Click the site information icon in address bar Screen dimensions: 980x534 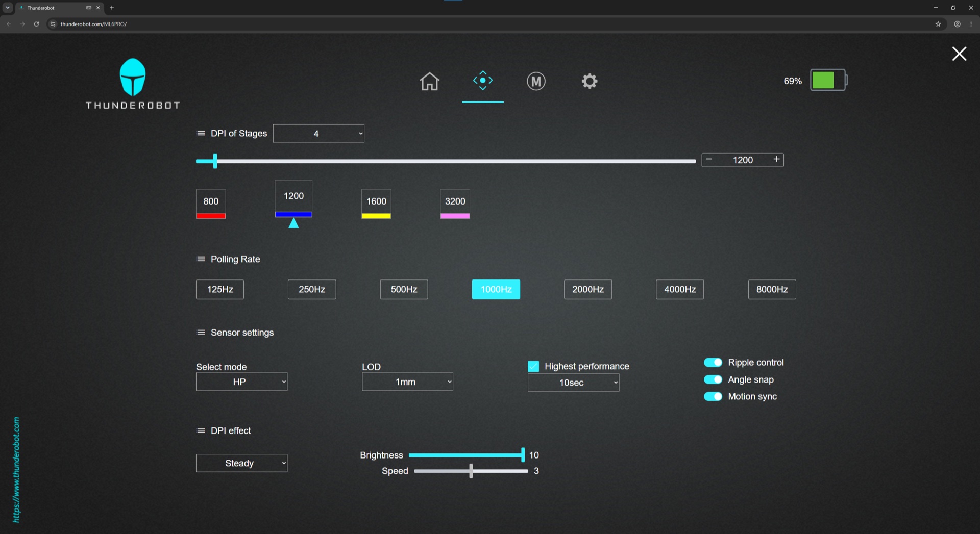pyautogui.click(x=53, y=24)
